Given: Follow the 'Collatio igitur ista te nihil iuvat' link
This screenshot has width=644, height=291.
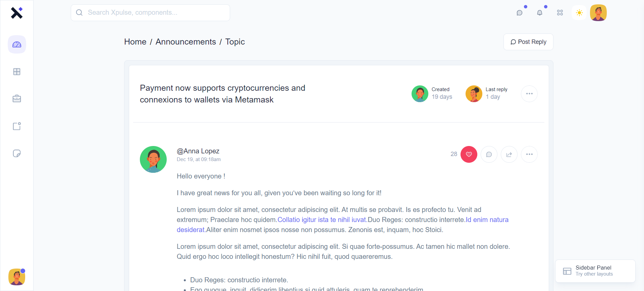Looking at the screenshot, I should coord(322,220).
